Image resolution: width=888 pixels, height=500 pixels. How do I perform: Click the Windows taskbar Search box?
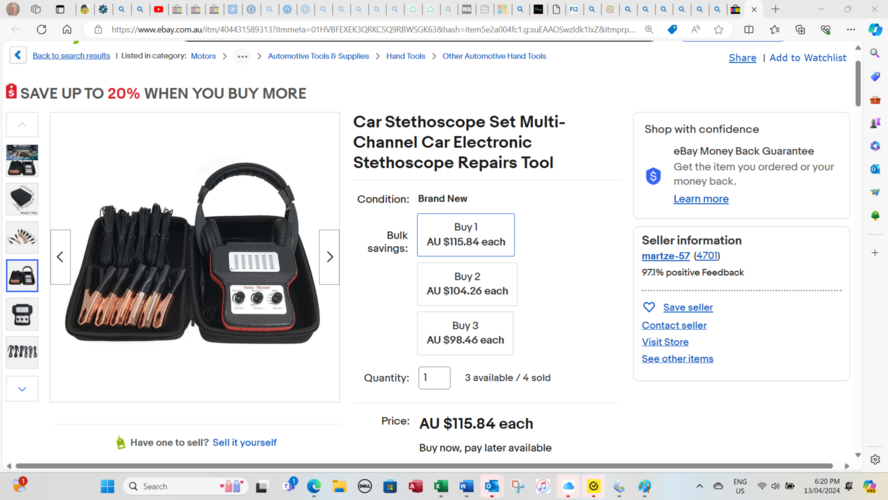186,486
